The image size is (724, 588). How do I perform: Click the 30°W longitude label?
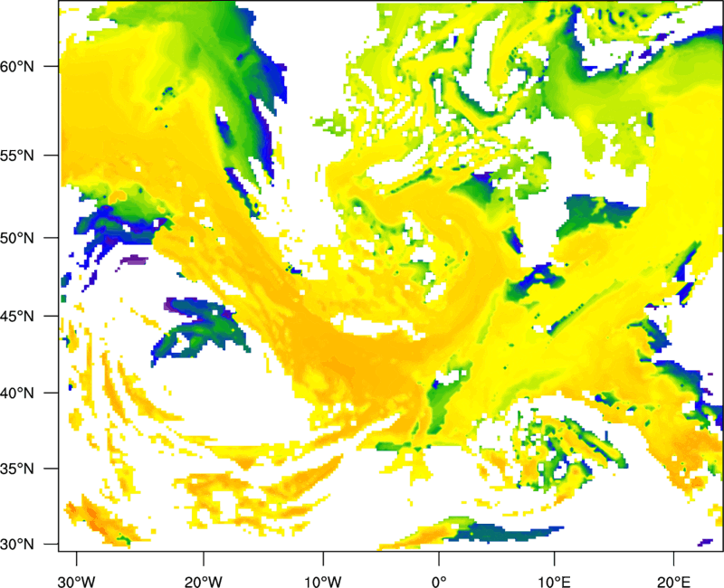[76, 582]
